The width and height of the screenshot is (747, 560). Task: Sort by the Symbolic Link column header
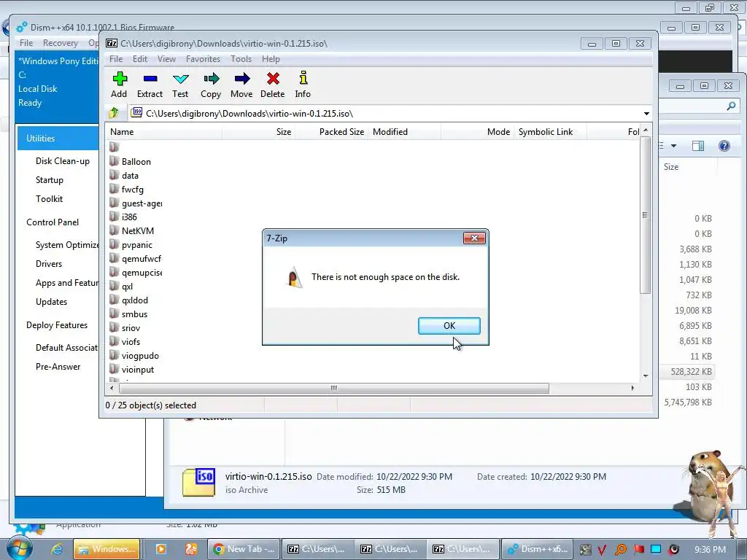point(550,132)
